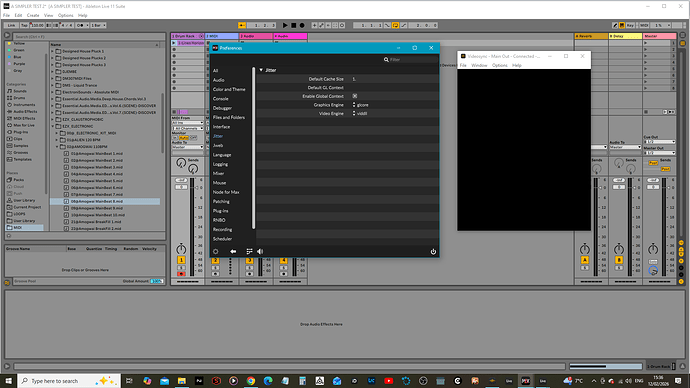
Task: Click the Tap tempo button
Action: [24, 26]
